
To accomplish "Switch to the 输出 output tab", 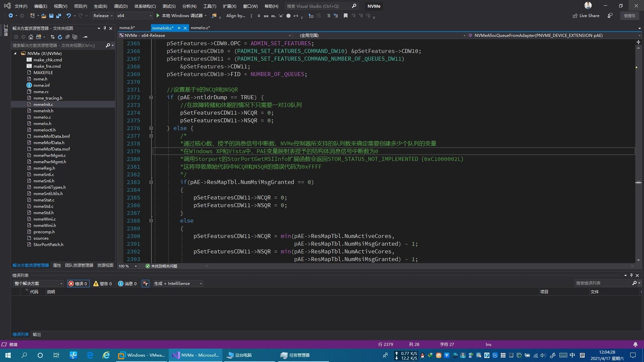I will coord(37,335).
